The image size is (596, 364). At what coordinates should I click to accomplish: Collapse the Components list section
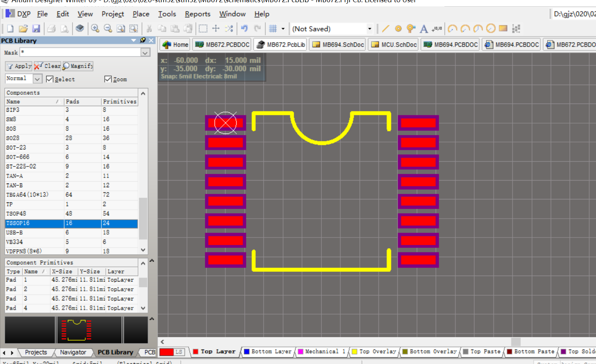pos(143,93)
